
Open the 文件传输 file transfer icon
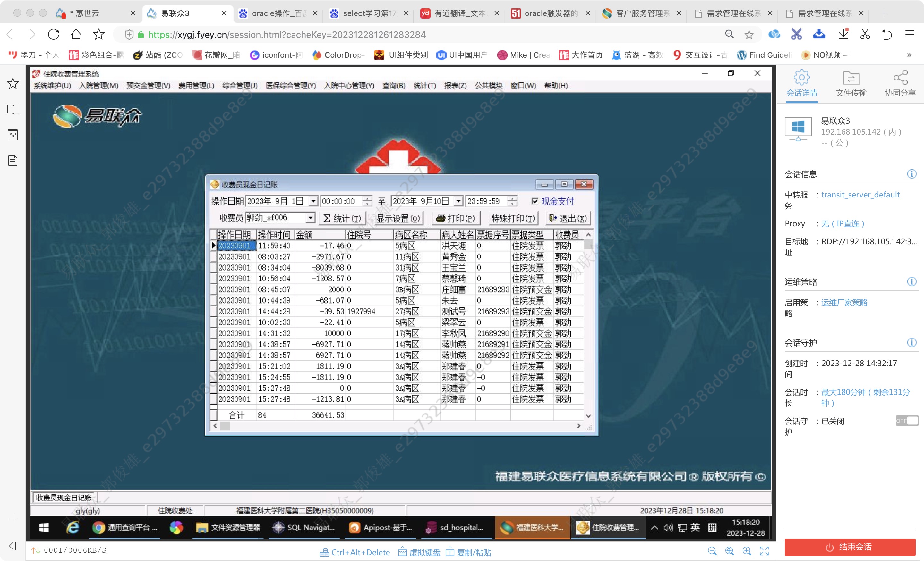click(x=851, y=79)
